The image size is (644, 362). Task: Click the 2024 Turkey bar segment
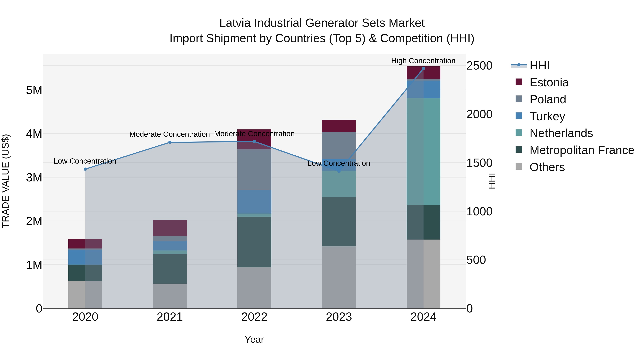pyautogui.click(x=423, y=89)
